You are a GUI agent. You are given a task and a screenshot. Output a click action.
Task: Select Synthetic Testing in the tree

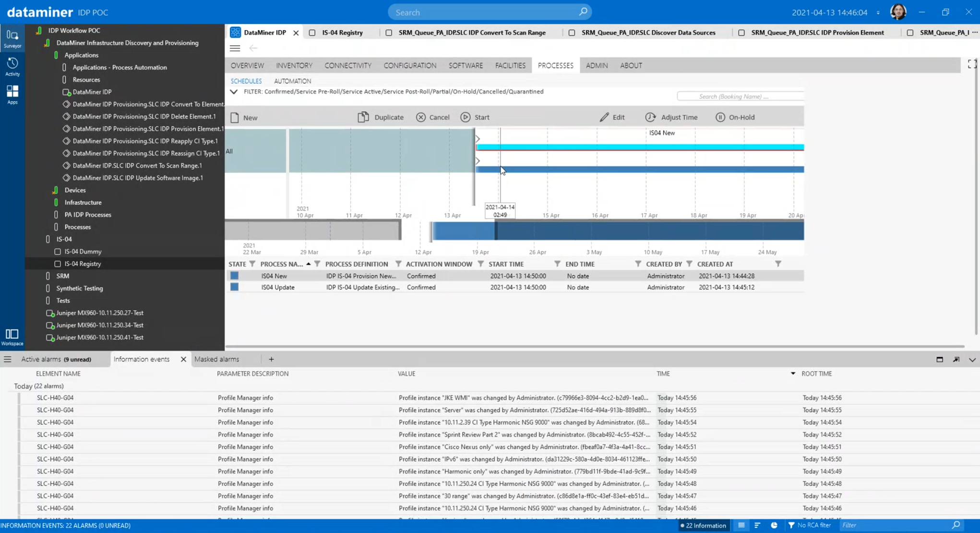click(80, 288)
